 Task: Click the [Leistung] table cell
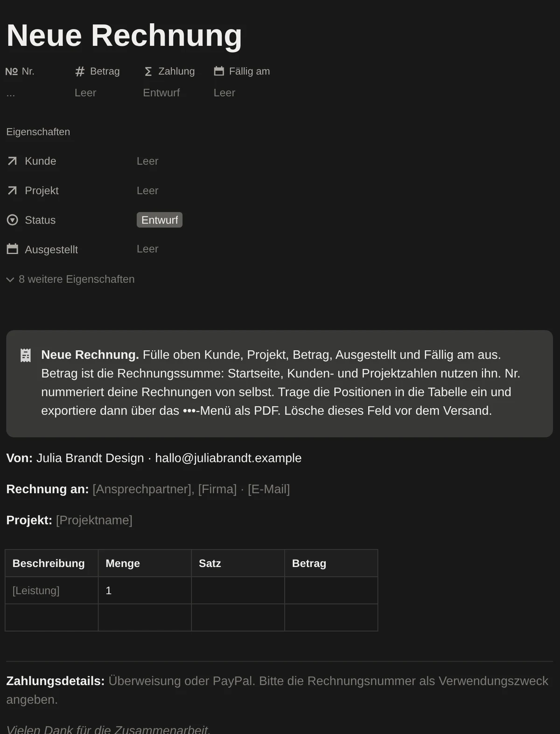point(52,590)
